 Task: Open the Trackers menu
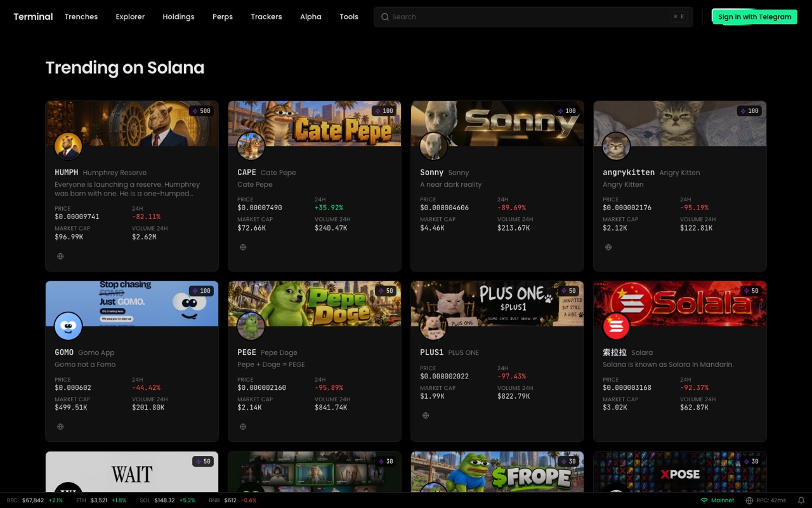tap(266, 17)
